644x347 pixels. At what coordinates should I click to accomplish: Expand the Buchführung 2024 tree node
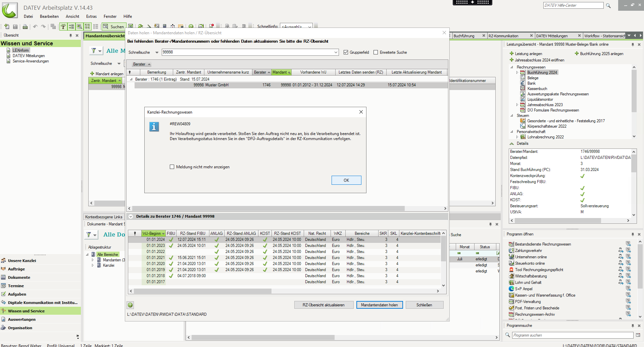pyautogui.click(x=517, y=73)
